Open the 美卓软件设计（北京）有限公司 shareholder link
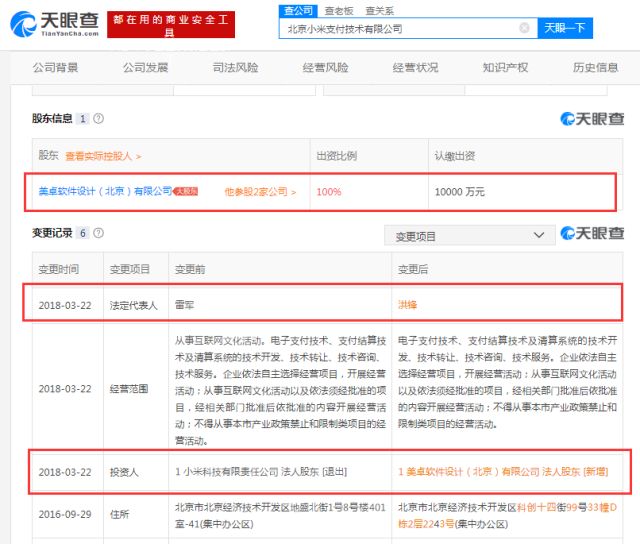The height and width of the screenshot is (544, 640). 98,191
